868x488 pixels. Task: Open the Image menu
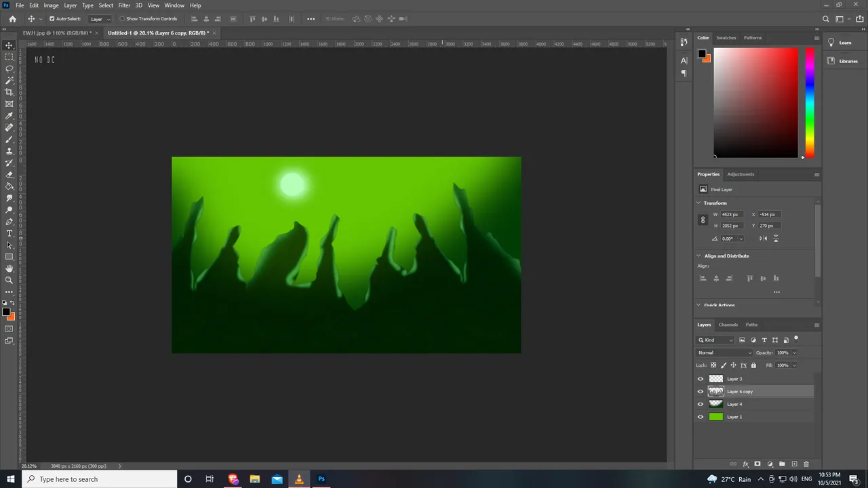click(x=52, y=5)
